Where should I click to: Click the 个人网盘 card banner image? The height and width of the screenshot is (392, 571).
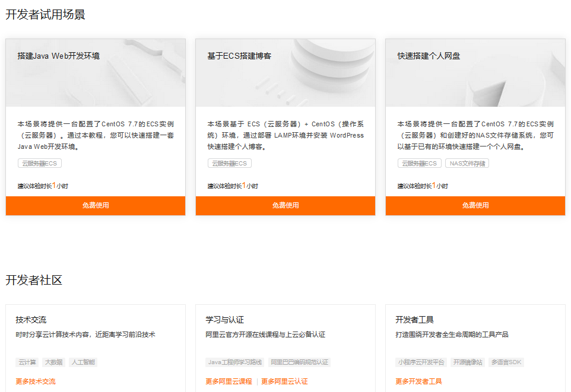475,73
